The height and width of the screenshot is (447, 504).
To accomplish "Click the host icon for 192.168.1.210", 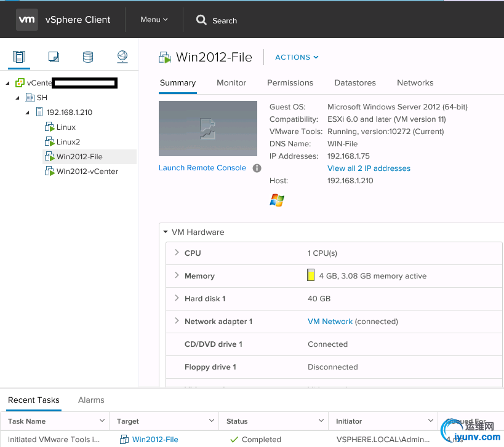I will (x=39, y=112).
